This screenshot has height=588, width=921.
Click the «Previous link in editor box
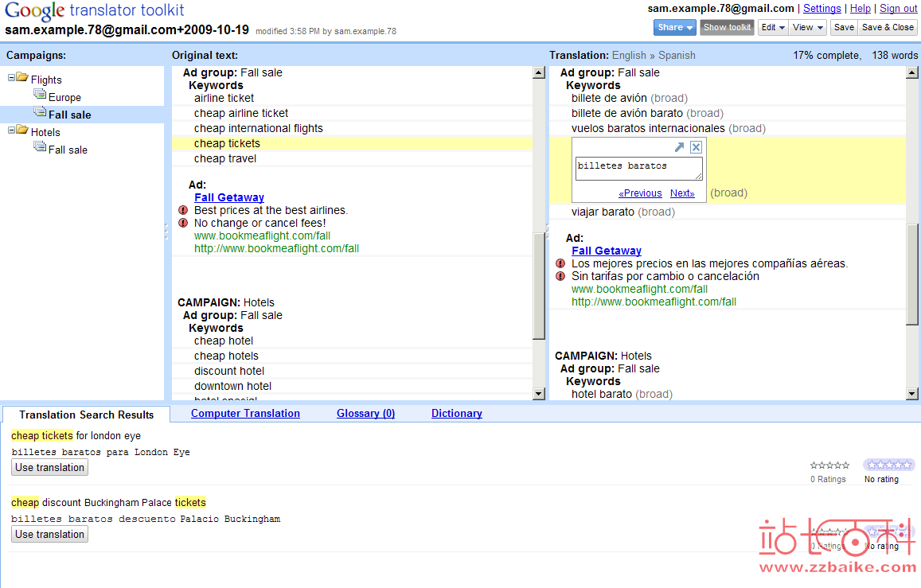pyautogui.click(x=640, y=193)
